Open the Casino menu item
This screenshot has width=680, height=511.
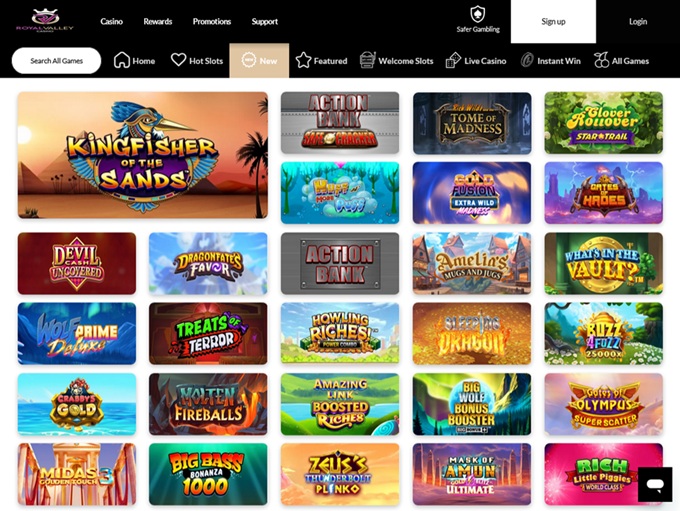click(111, 21)
